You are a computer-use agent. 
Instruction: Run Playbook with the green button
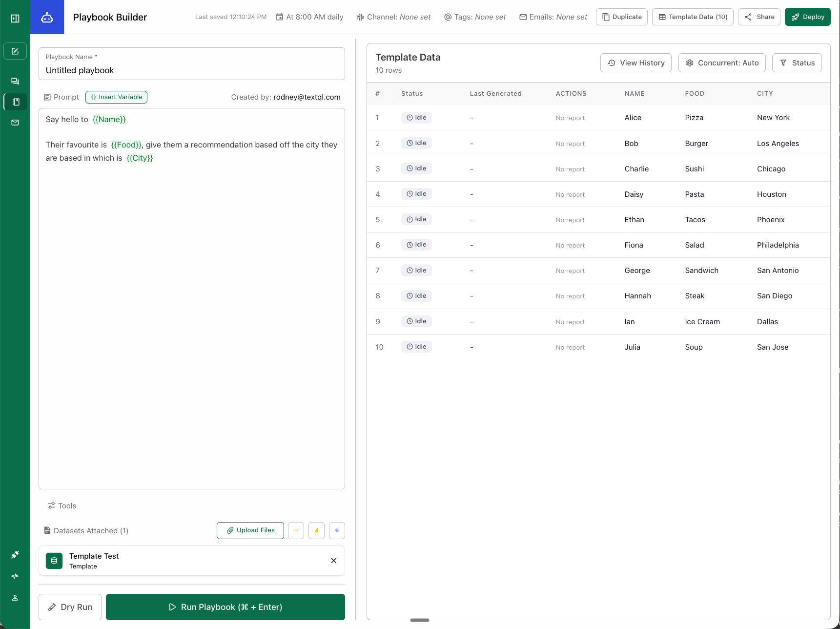pyautogui.click(x=225, y=607)
